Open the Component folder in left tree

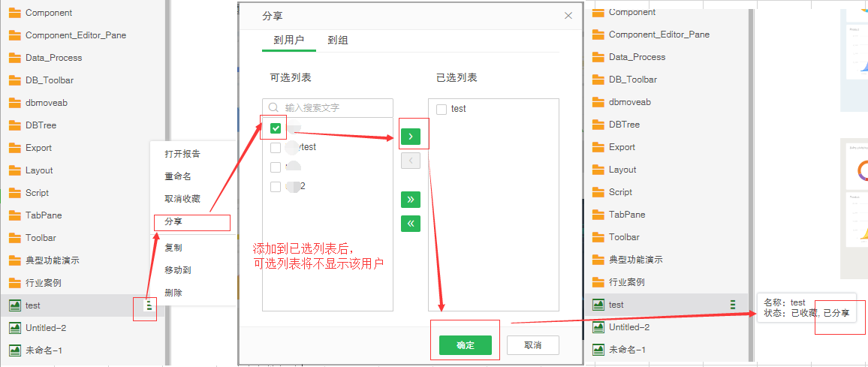click(49, 13)
